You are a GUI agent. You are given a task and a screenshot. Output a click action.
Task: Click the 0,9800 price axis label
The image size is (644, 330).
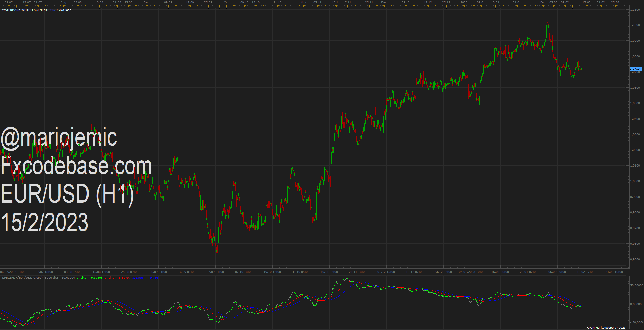(635, 212)
